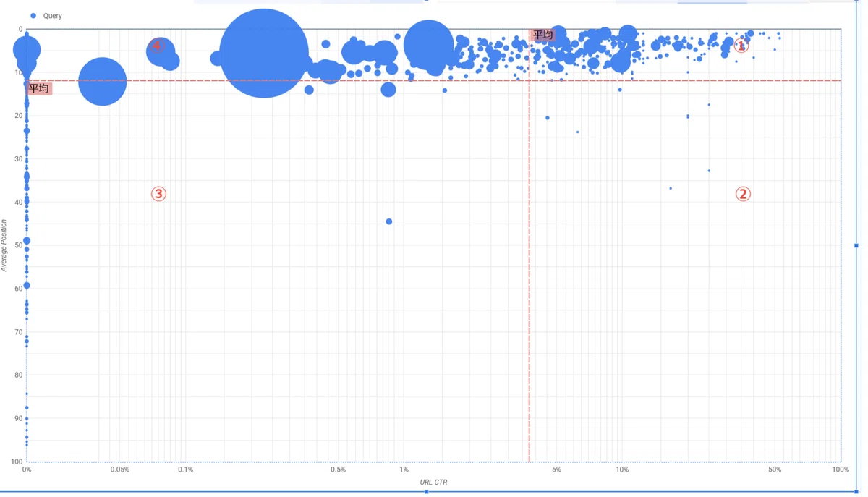
Task: Click the 100 tick on the y-axis
Action: (x=17, y=462)
